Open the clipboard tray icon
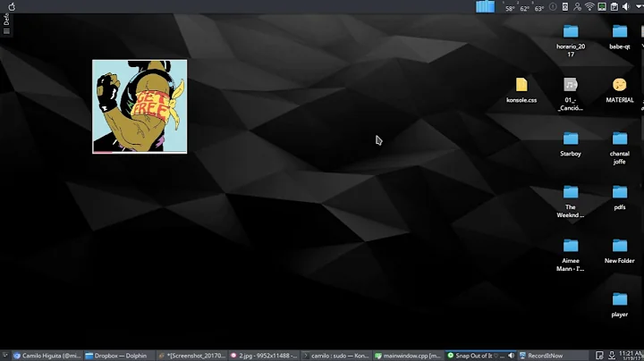The width and height of the screenshot is (644, 361). pyautogui.click(x=614, y=6)
